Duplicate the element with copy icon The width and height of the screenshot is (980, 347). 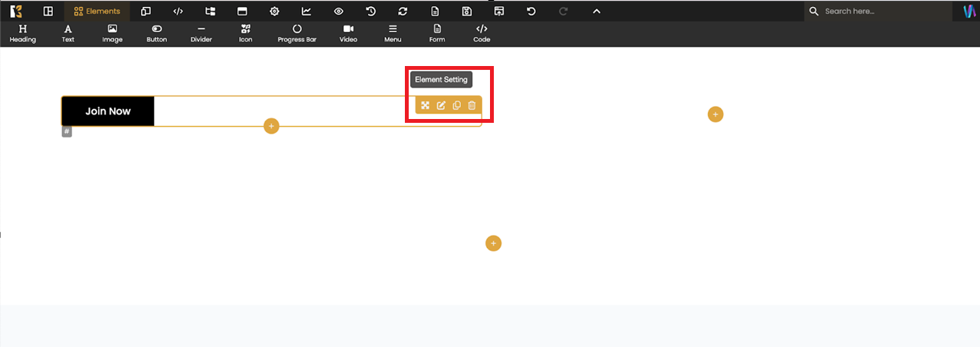[456, 105]
